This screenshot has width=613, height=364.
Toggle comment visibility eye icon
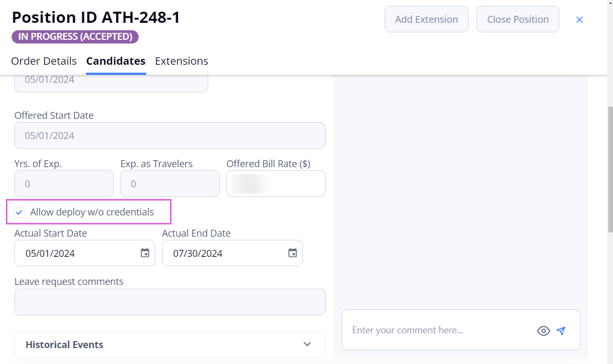(x=543, y=331)
